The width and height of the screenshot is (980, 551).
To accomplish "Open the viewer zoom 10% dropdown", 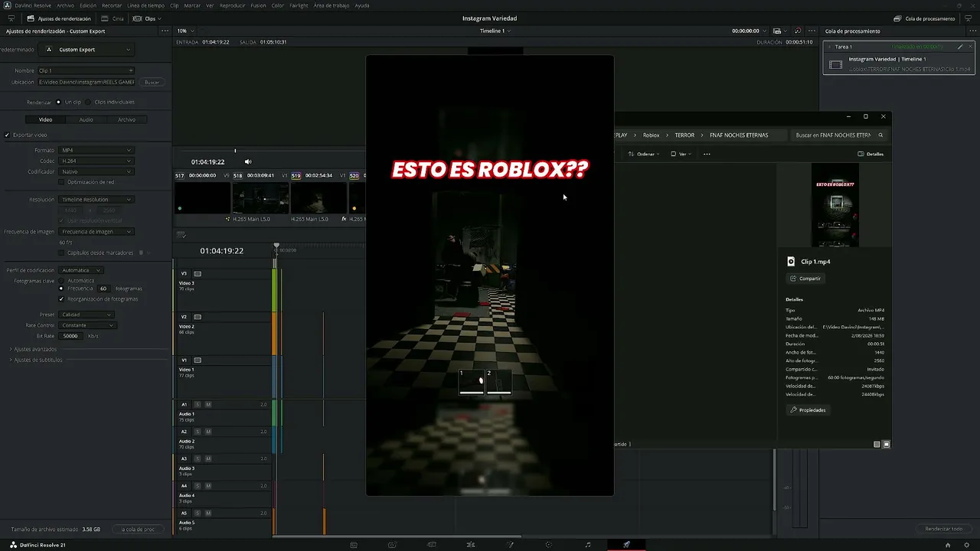I will tap(185, 31).
